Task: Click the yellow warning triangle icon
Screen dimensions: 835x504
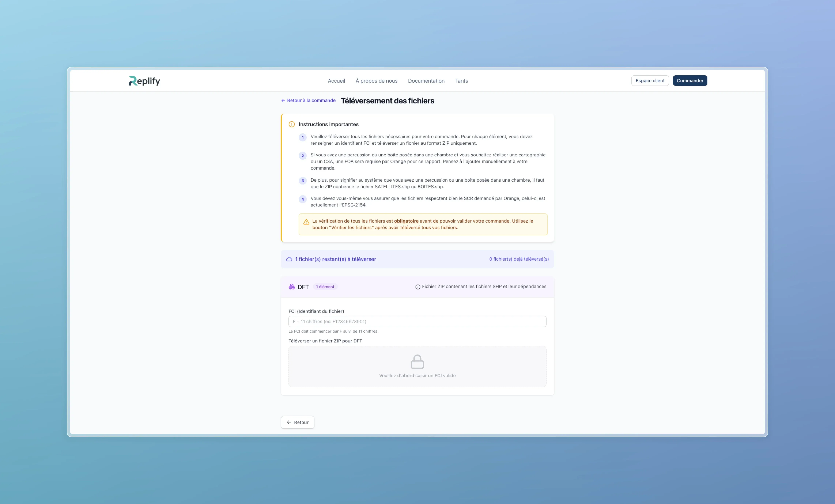Action: (x=306, y=222)
